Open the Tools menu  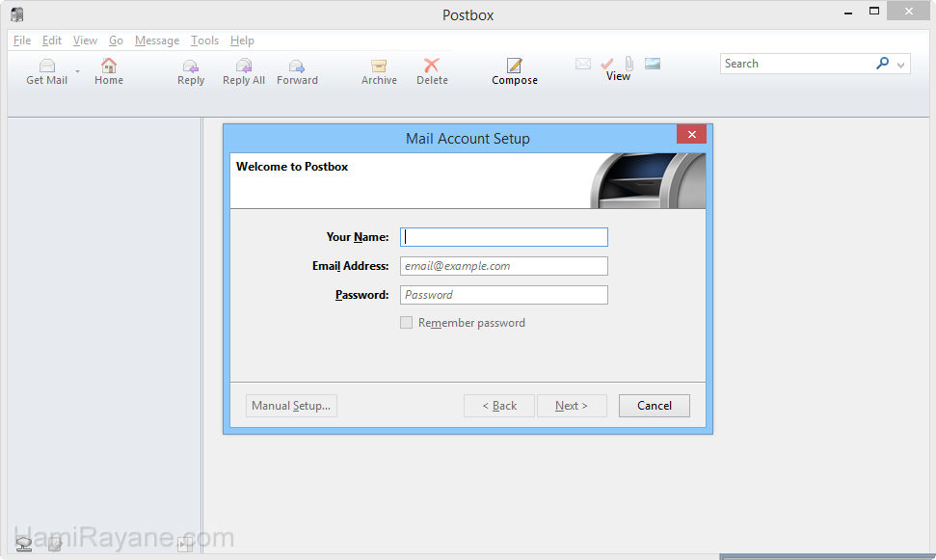204,40
